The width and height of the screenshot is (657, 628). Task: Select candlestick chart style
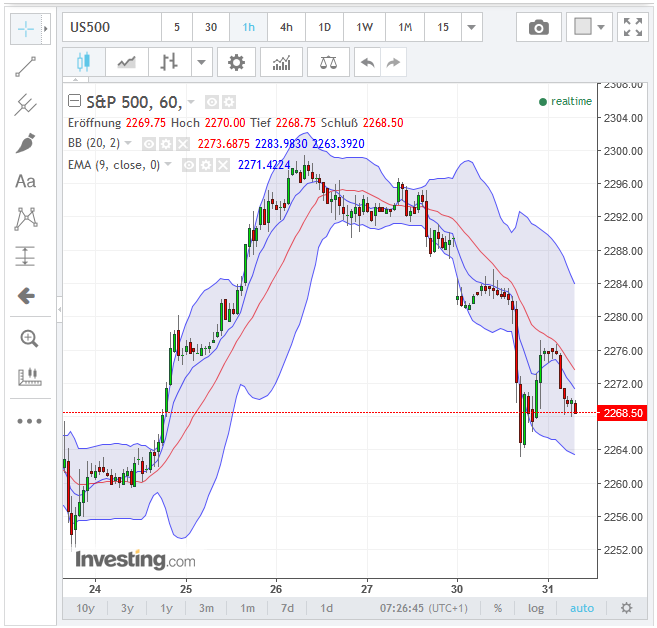click(84, 62)
